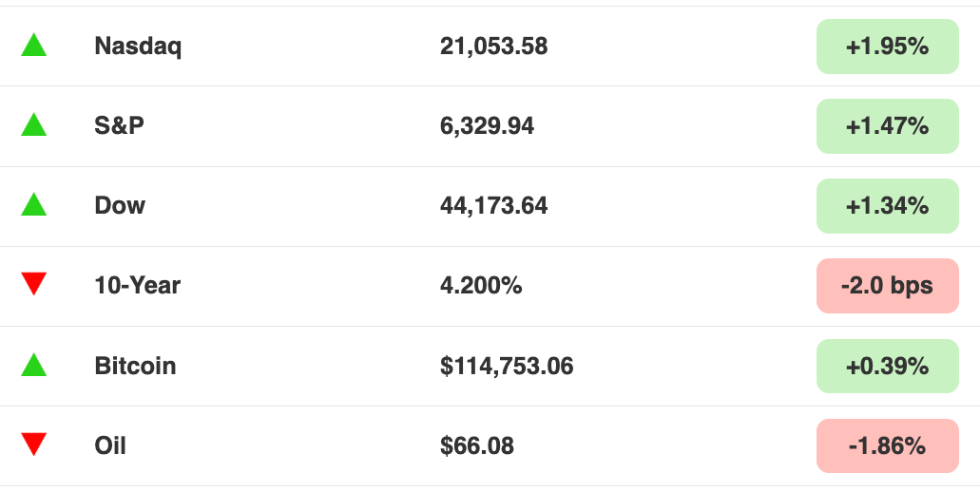Open the Bitcoin label
Screen dimensions: 980x491
coord(135,366)
